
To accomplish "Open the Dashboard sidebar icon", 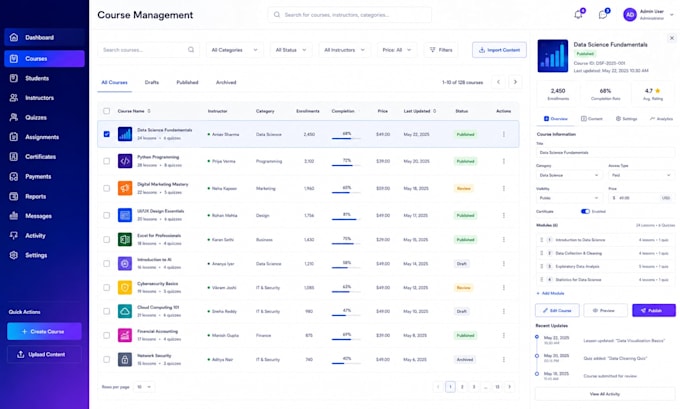I will (x=14, y=37).
